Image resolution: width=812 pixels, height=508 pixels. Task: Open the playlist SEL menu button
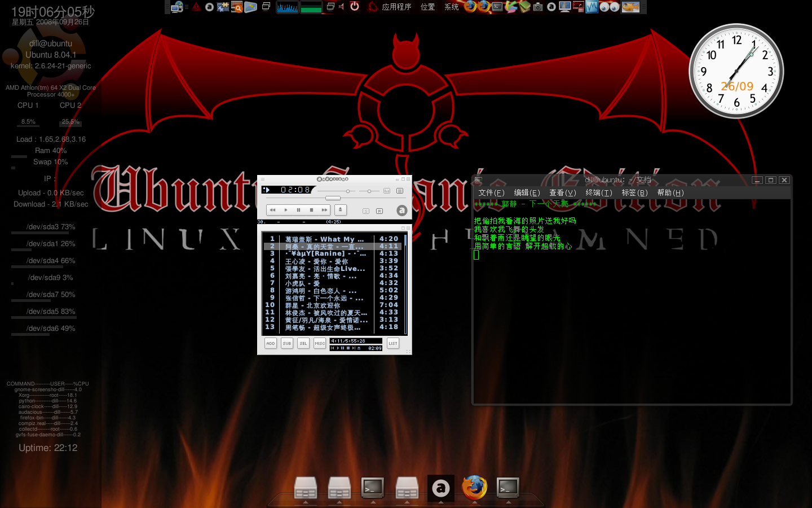pos(303,343)
